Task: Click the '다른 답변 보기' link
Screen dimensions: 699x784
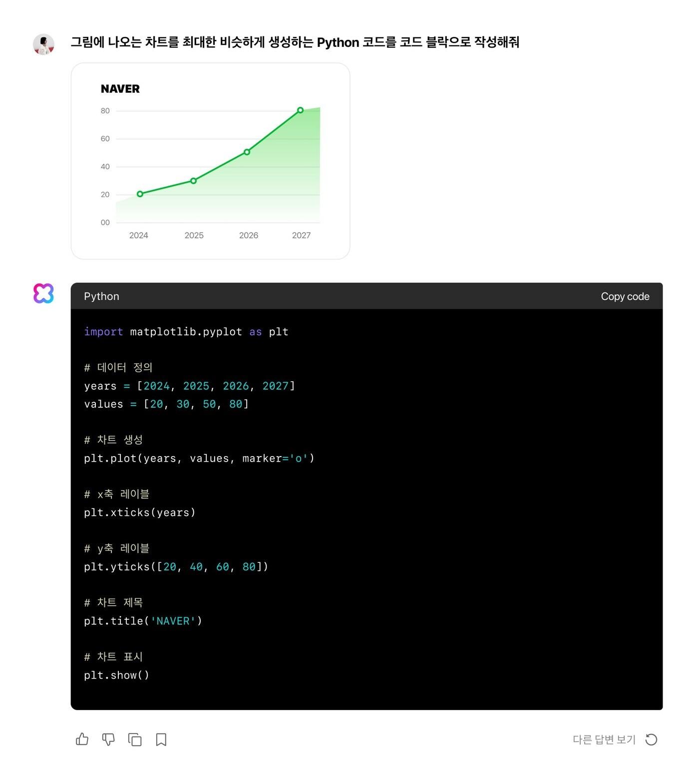Action: pyautogui.click(x=604, y=739)
